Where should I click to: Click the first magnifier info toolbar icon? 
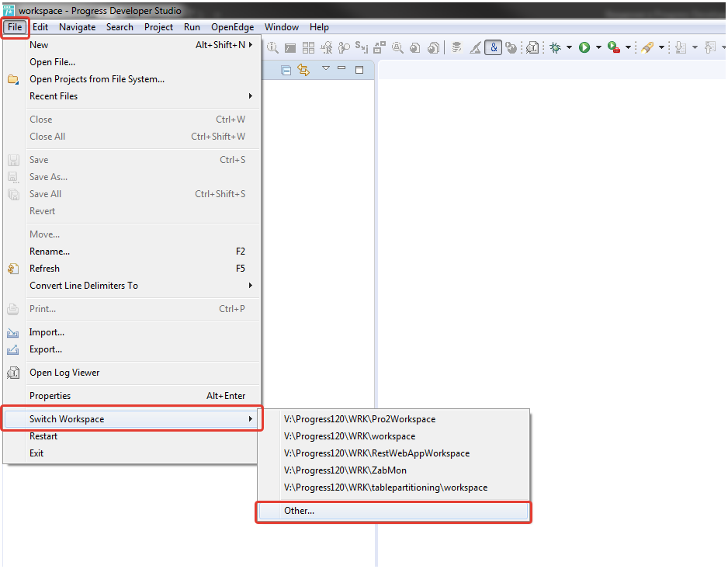[272, 47]
